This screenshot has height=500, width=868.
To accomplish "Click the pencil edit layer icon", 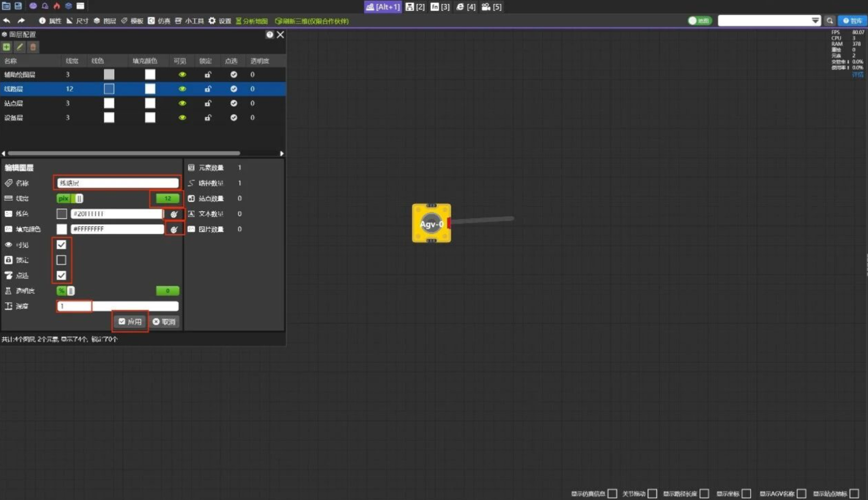I will pyautogui.click(x=20, y=47).
